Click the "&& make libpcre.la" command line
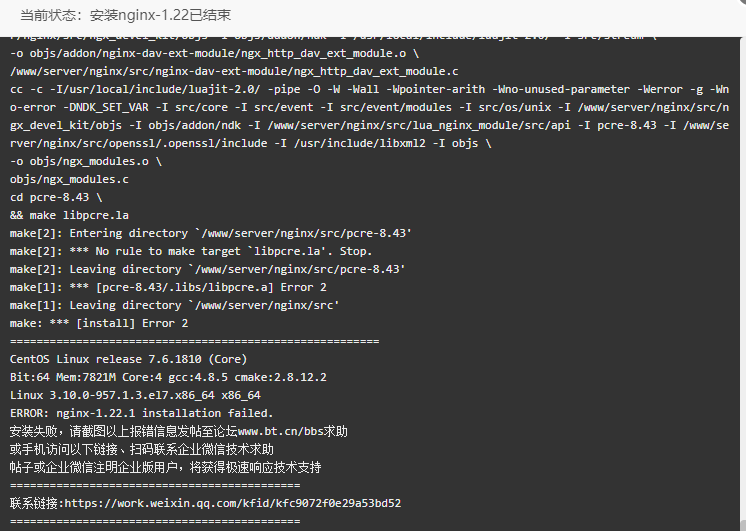Viewport: 746px width, 531px height. [69, 215]
